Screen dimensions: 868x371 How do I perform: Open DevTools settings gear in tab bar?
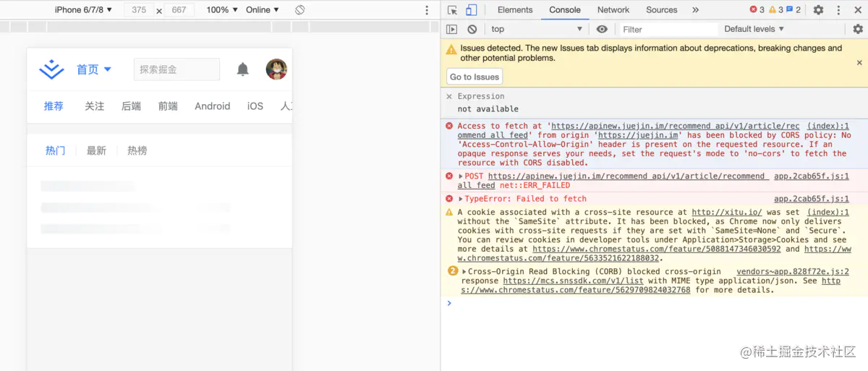[x=818, y=10]
